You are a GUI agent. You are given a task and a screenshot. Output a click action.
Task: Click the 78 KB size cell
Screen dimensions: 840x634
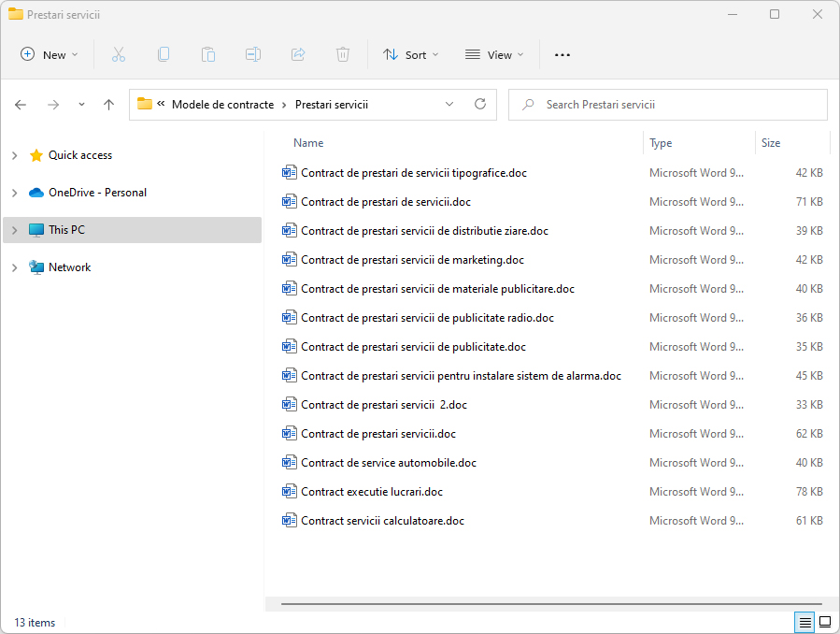tap(809, 491)
